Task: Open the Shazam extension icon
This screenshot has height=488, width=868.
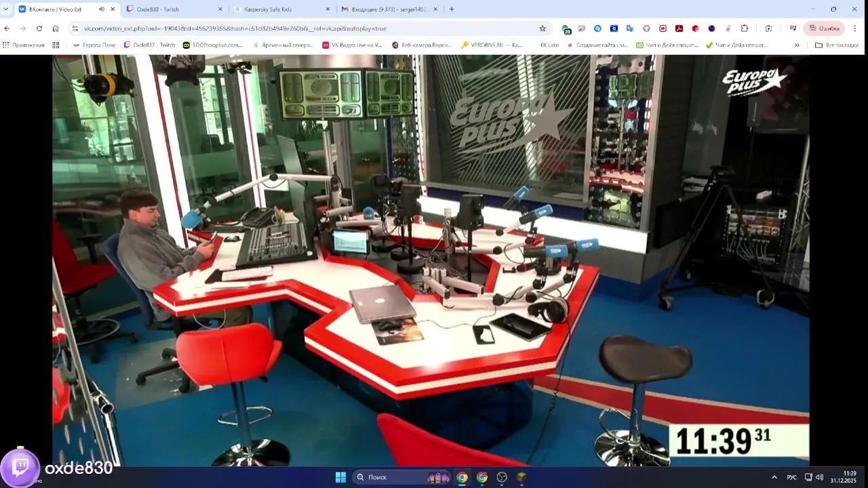Action: point(597,28)
